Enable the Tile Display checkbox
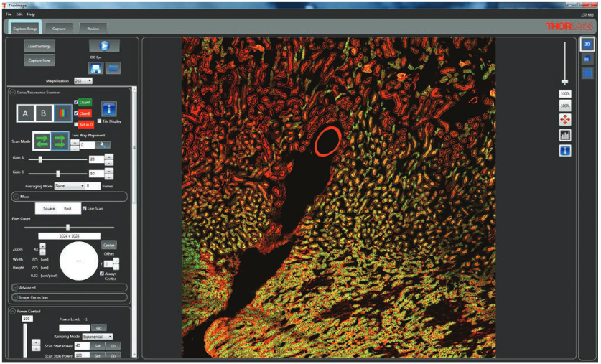Image resolution: width=601 pixels, height=364 pixels. [99, 121]
